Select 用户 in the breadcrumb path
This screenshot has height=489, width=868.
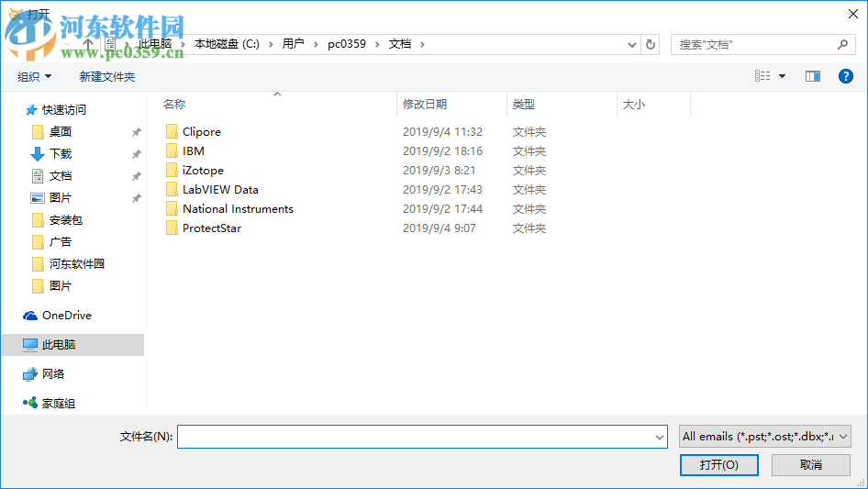click(x=293, y=44)
